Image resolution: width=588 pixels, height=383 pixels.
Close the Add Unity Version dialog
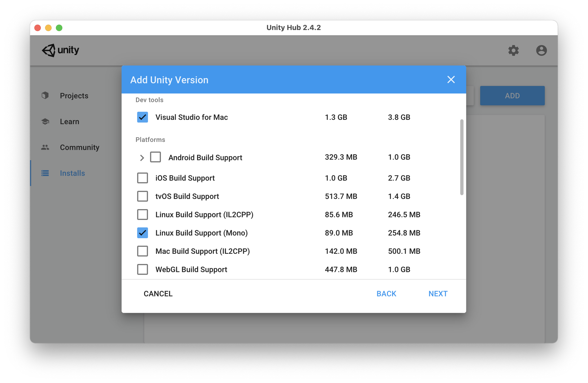(x=451, y=80)
